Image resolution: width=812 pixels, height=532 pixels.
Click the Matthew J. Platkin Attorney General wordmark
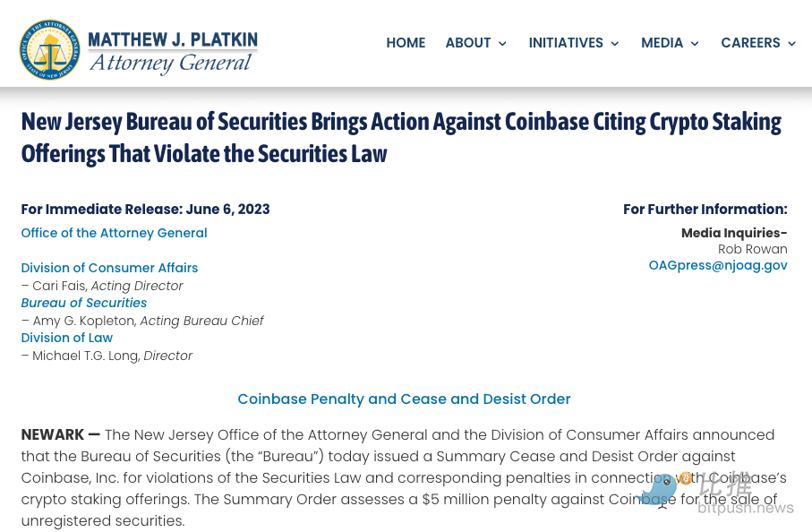tap(173, 51)
